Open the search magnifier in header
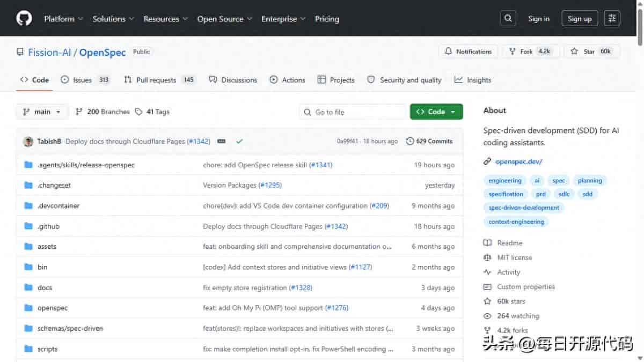644x362 pixels. [508, 18]
